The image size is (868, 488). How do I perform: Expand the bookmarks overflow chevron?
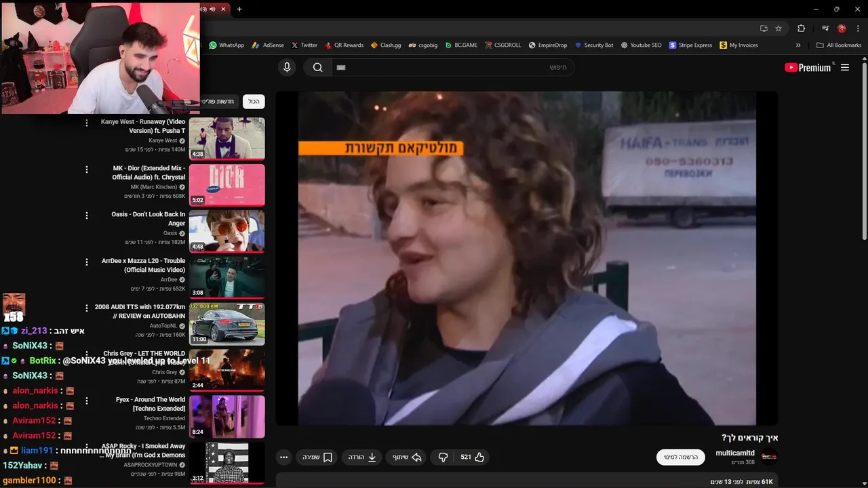[798, 45]
